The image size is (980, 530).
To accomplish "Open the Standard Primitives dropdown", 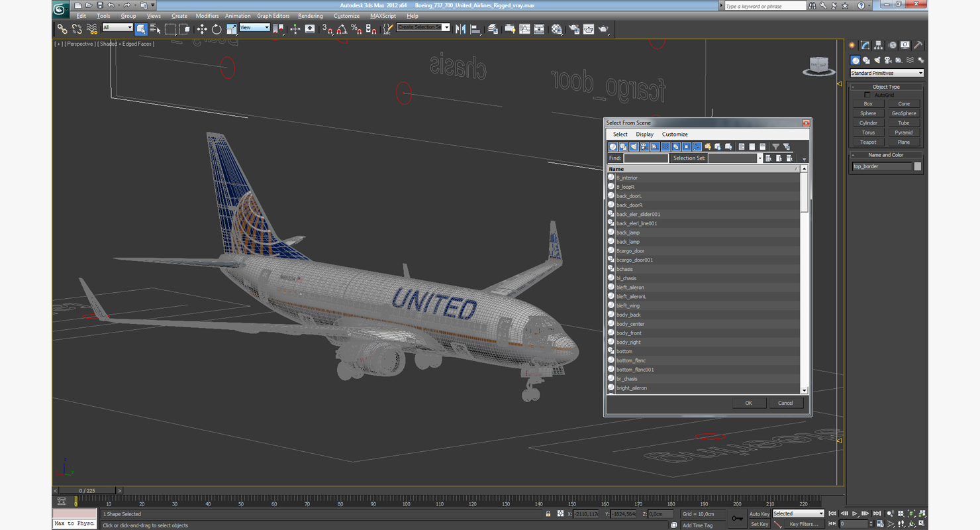I will [x=887, y=73].
